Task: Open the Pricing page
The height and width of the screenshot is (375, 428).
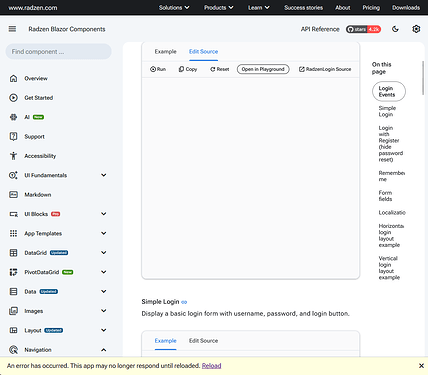Action: click(371, 7)
